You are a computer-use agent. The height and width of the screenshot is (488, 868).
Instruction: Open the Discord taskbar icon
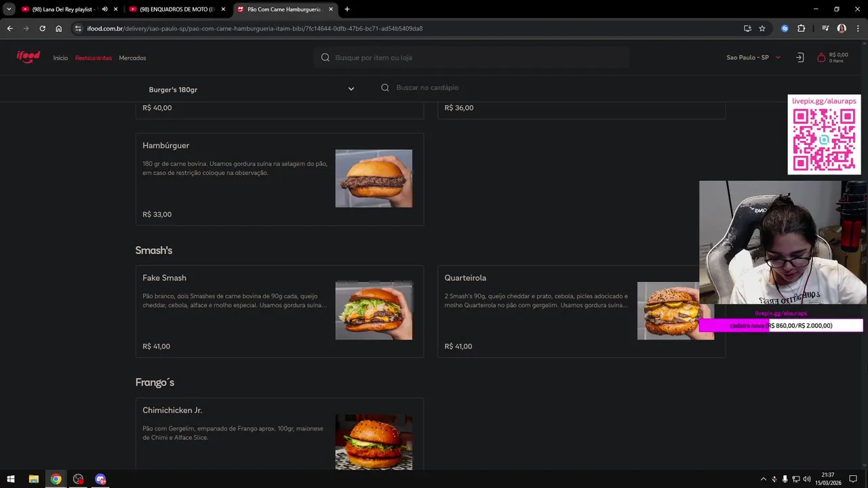(x=100, y=479)
